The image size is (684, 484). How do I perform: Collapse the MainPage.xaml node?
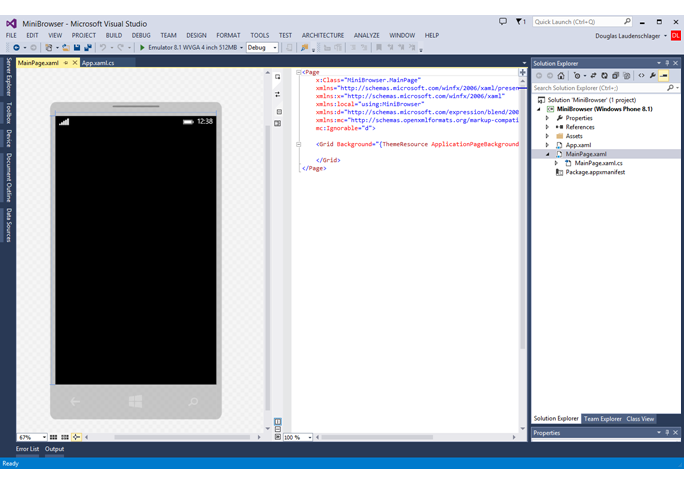click(547, 154)
